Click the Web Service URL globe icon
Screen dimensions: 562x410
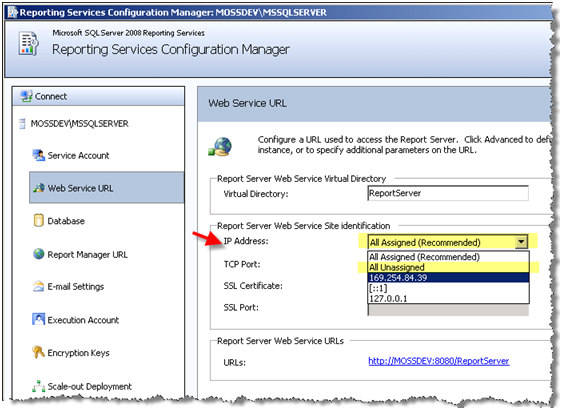click(38, 187)
